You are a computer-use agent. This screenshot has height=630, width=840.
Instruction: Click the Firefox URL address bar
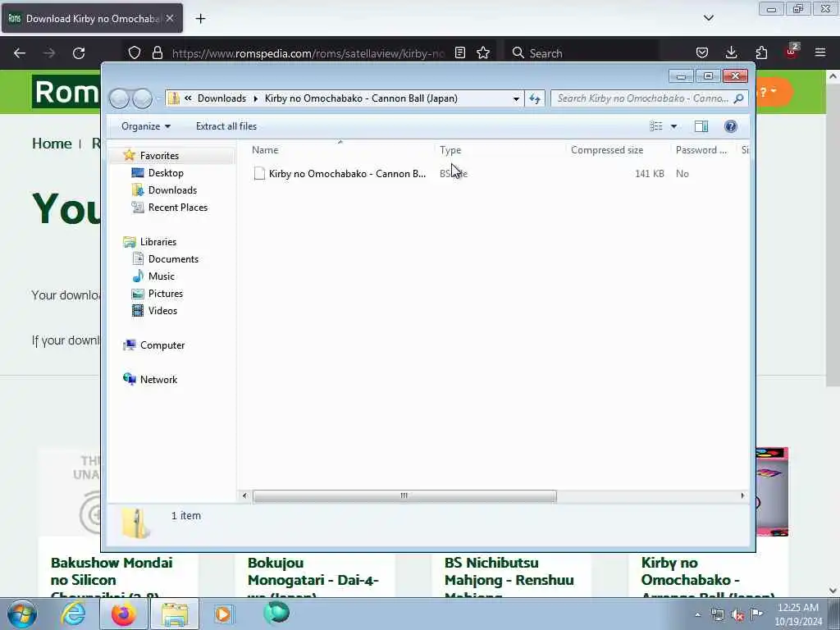(x=308, y=53)
